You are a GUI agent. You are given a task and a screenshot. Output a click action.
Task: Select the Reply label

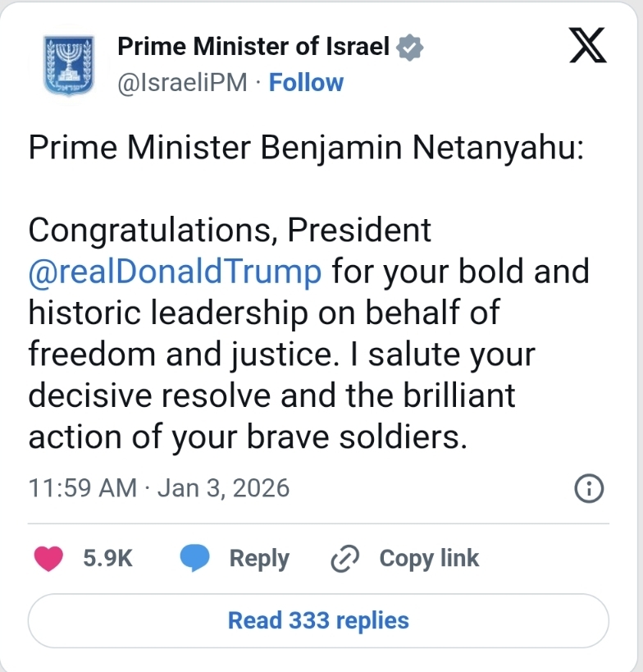tap(259, 559)
